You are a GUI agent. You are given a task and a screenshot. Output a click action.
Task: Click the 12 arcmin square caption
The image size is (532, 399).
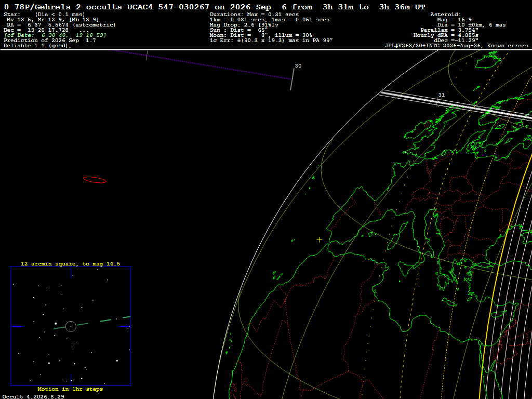click(x=71, y=263)
